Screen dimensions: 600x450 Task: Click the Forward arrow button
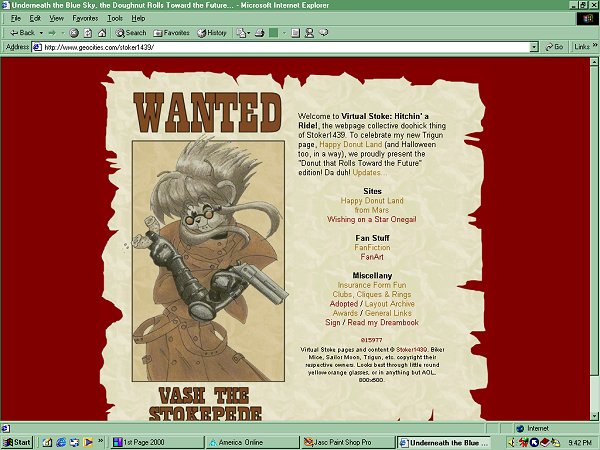[x=52, y=33]
